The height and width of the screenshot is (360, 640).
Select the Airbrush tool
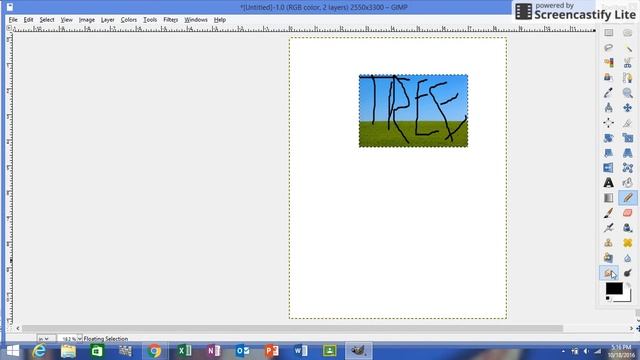(x=609, y=228)
